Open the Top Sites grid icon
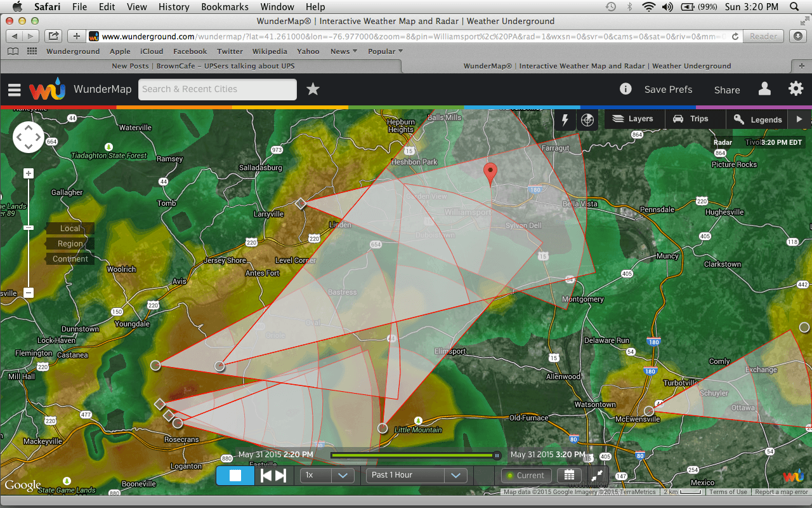 pos(32,51)
